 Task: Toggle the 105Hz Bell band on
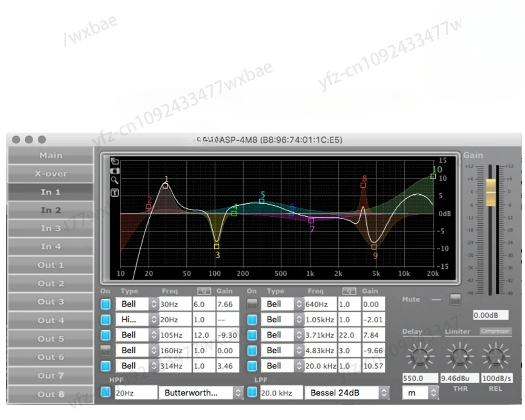tap(106, 335)
